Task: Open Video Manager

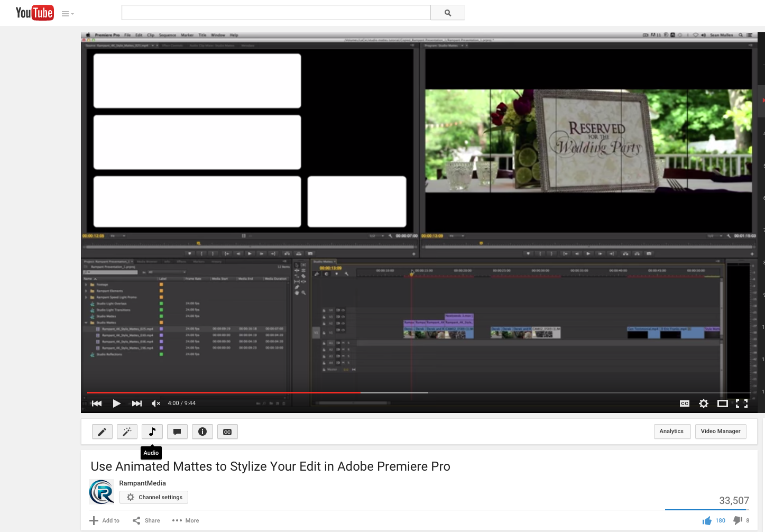Action: (721, 432)
